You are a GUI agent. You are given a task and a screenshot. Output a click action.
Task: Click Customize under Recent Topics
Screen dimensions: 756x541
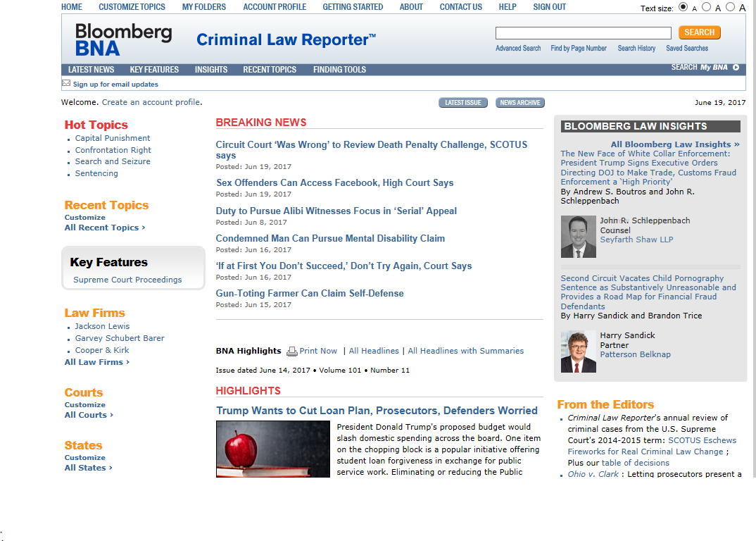[x=85, y=217]
